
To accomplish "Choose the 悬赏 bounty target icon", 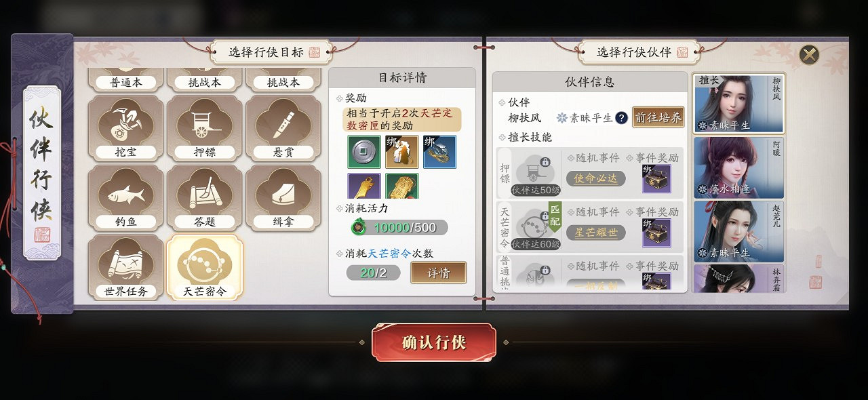I will [283, 129].
